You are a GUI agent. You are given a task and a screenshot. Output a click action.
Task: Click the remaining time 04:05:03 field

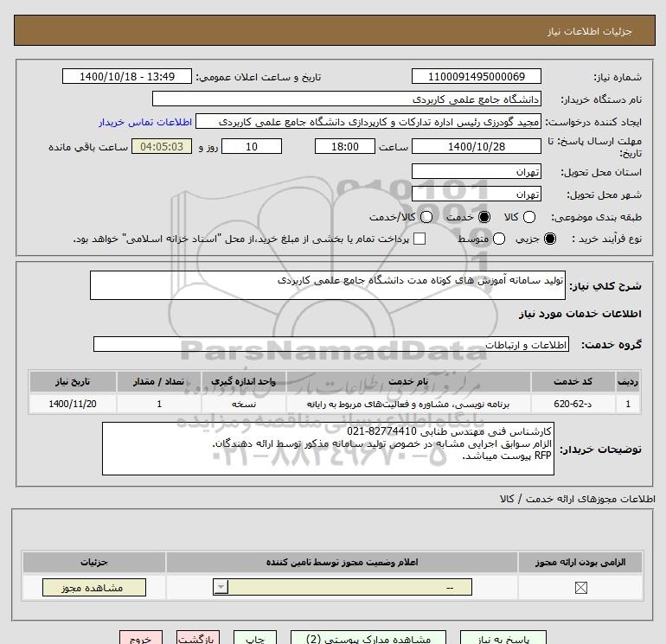(x=162, y=146)
